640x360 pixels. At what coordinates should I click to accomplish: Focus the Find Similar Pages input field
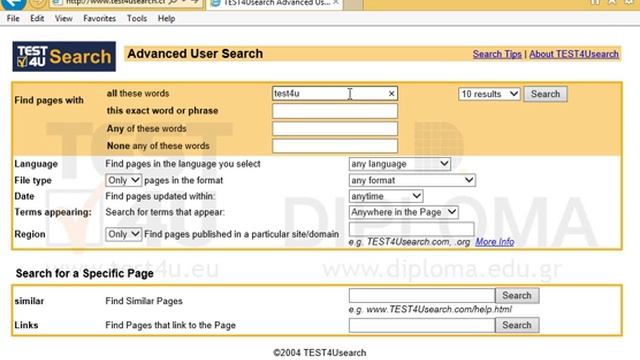[422, 296]
